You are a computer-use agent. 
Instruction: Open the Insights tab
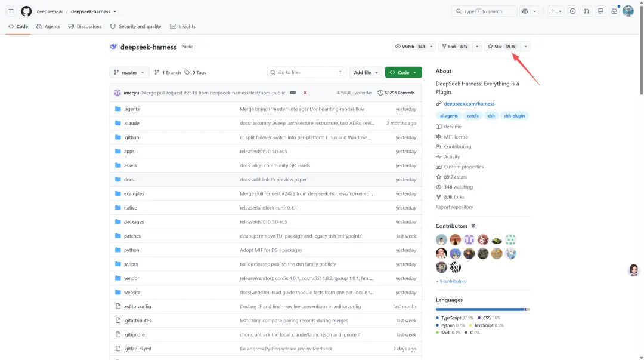[183, 26]
